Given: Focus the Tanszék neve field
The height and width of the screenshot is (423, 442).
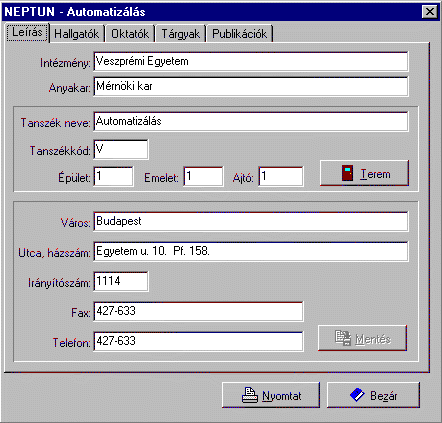Looking at the screenshot, I should tap(251, 121).
